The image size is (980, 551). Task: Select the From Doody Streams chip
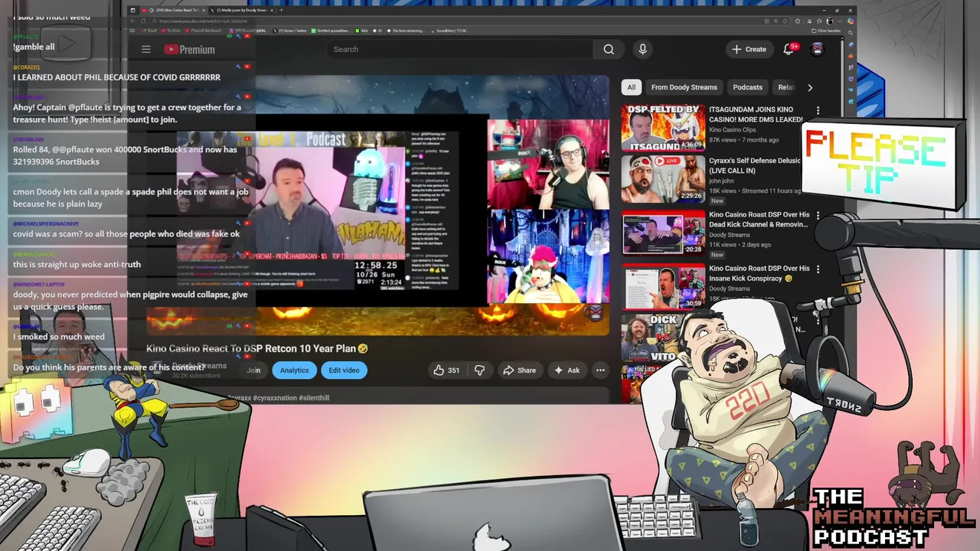(684, 87)
